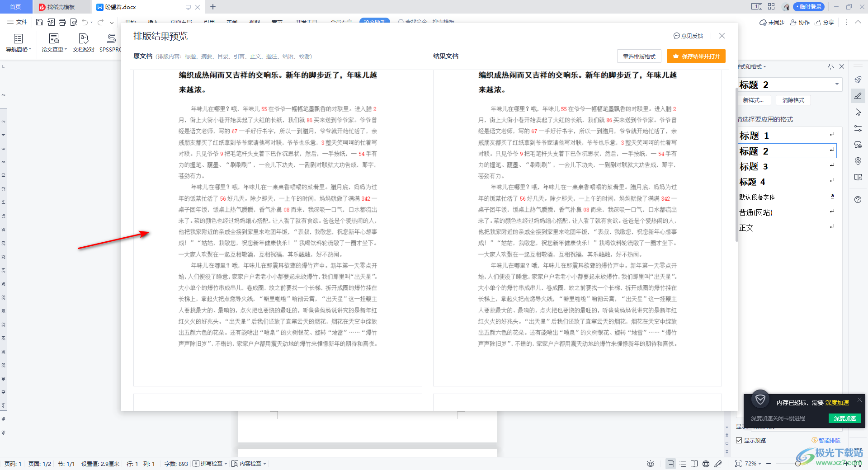
Task: Click the zoom slider handle in status bar
Action: click(798, 464)
